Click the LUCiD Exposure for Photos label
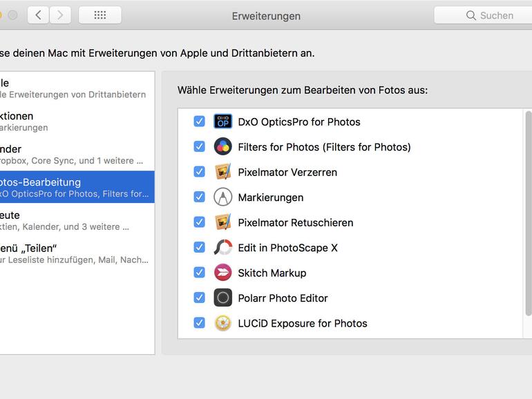Image resolution: width=532 pixels, height=399 pixels. pos(303,323)
